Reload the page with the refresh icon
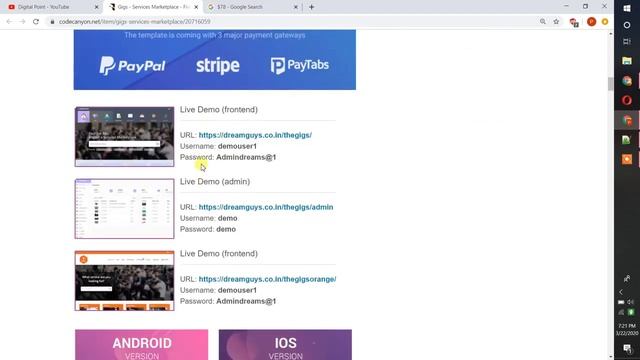The image size is (640, 360). pyautogui.click(x=36, y=22)
